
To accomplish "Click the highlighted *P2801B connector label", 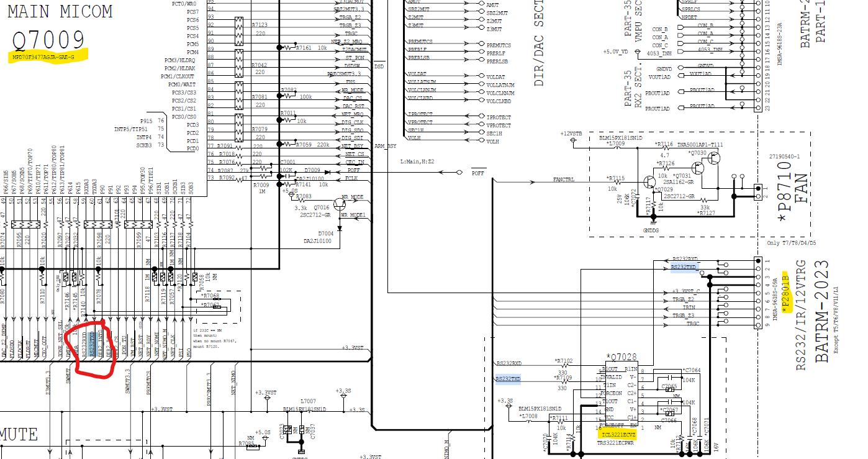I will [x=785, y=292].
